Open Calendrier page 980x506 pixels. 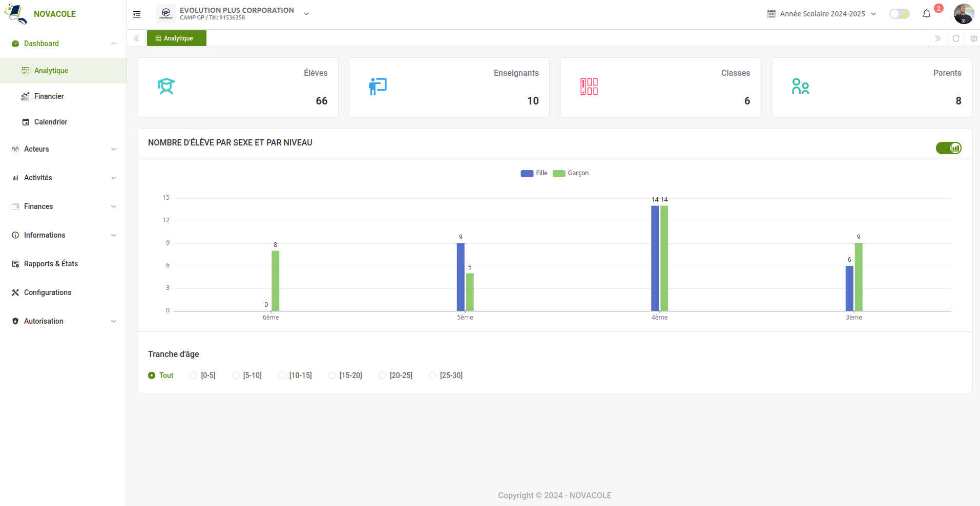click(63, 122)
